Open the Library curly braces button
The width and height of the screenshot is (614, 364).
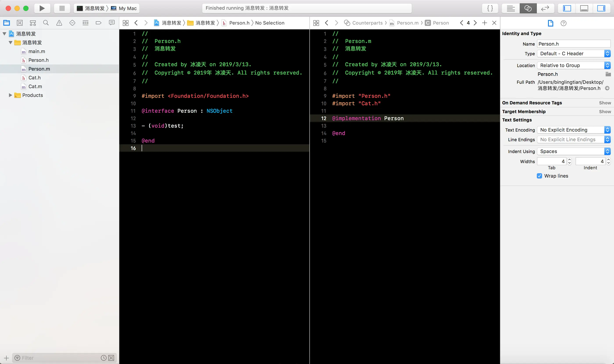pos(490,8)
